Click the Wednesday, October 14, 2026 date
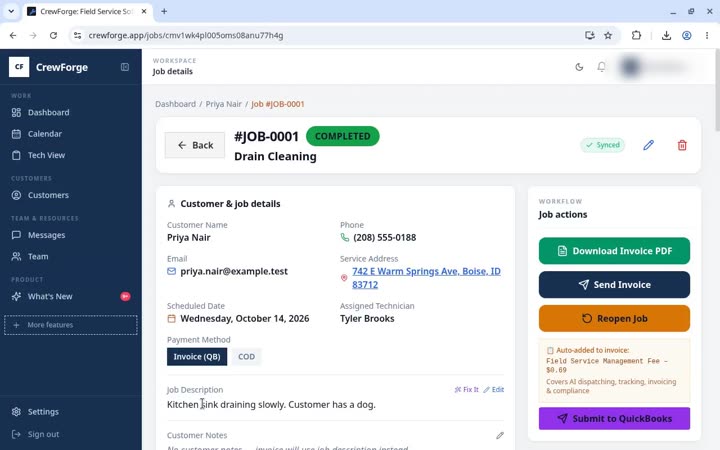The image size is (720, 450). (x=244, y=319)
